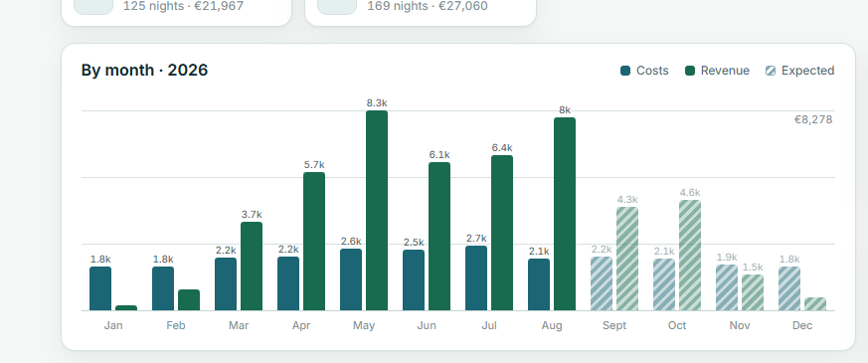The image size is (868, 363).
Task: Click the Mar month axis label
Action: coord(239,326)
